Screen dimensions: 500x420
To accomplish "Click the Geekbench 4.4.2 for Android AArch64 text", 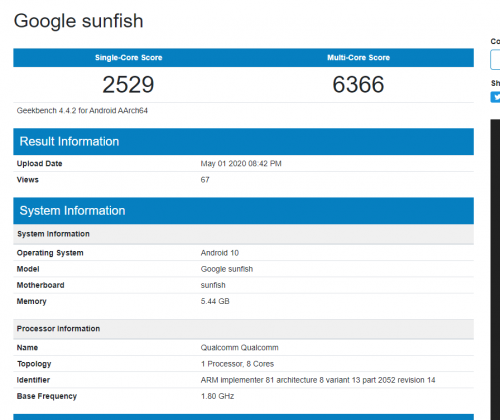I will tap(82, 111).
